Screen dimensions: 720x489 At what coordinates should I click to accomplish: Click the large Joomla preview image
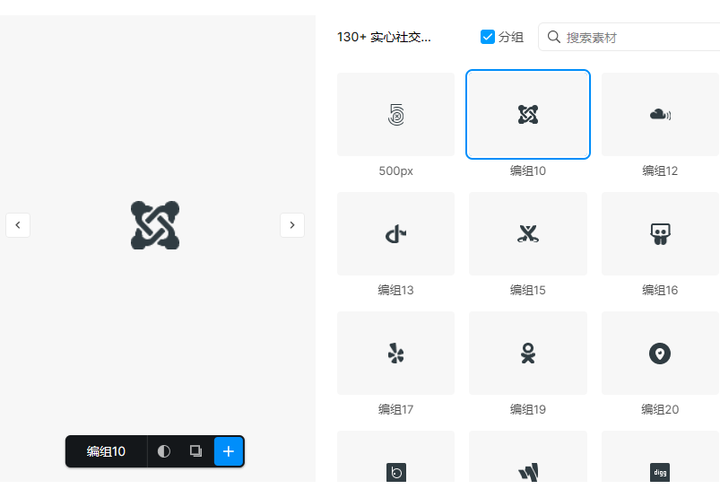coord(155,225)
